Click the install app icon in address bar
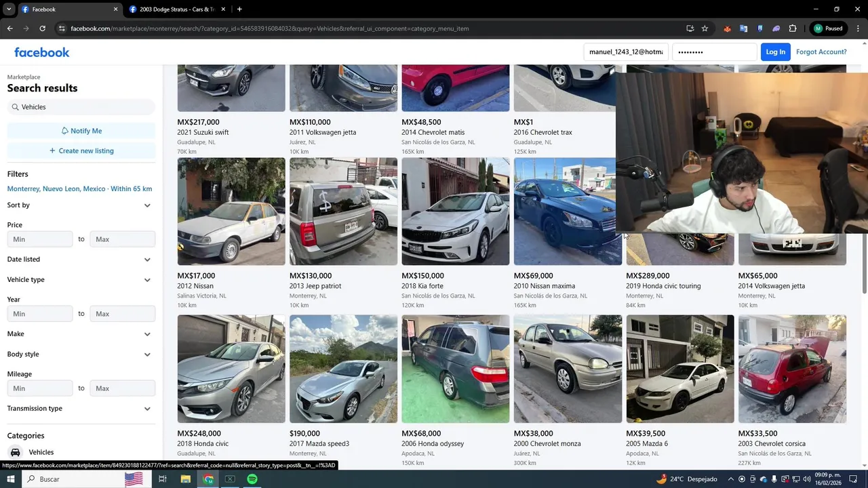The image size is (868, 488). [x=690, y=28]
